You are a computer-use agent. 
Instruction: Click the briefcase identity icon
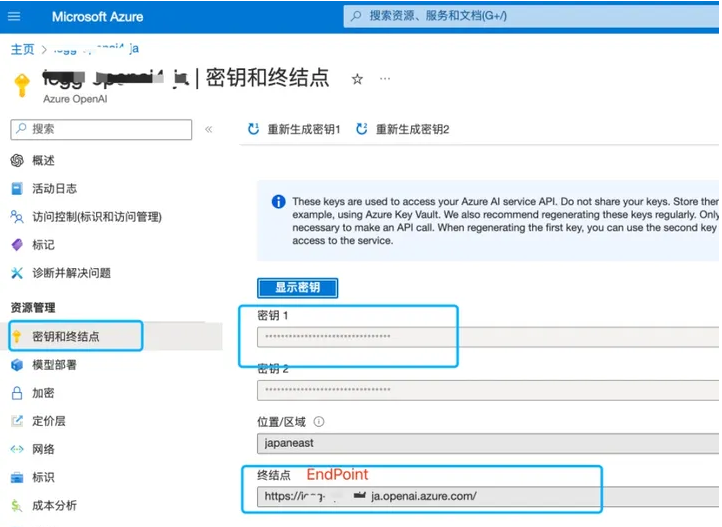[17, 478]
